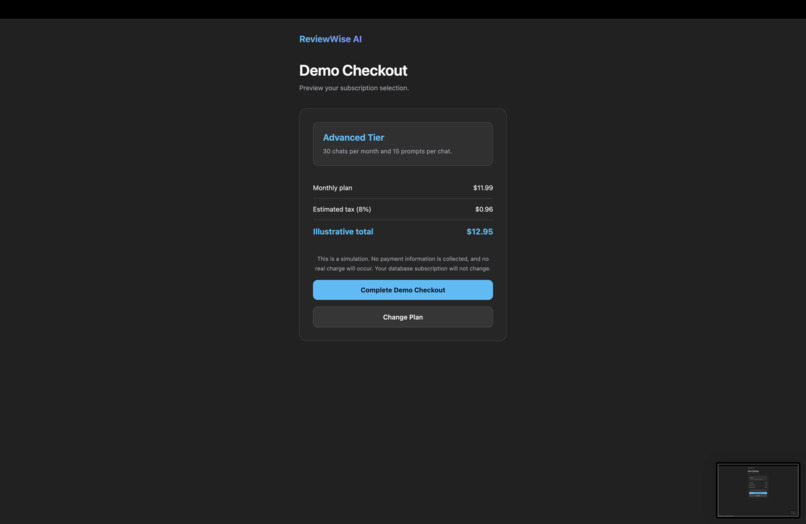Click the Preview your subscription selection subtitle
806x524 pixels.
point(354,88)
